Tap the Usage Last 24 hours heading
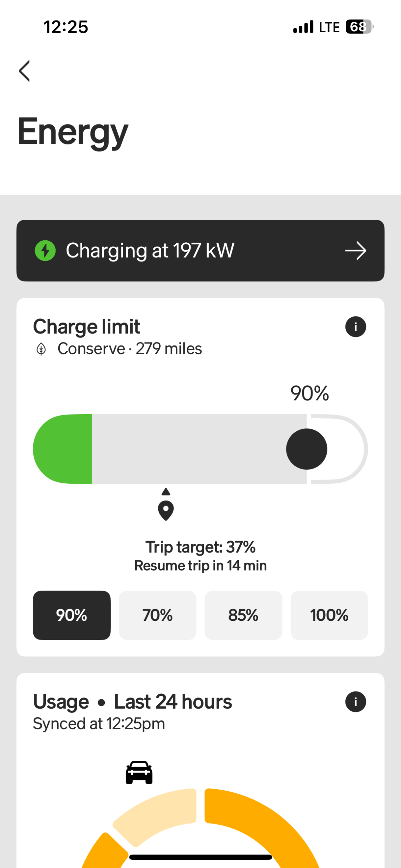 [132, 702]
